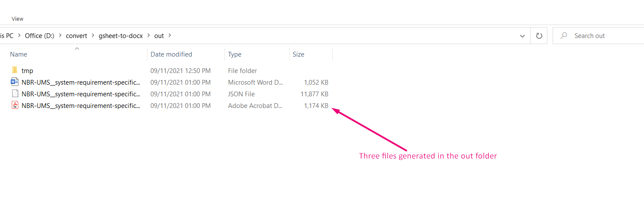The image size is (644, 222).
Task: Open the View ribbon tab
Action: point(18,19)
